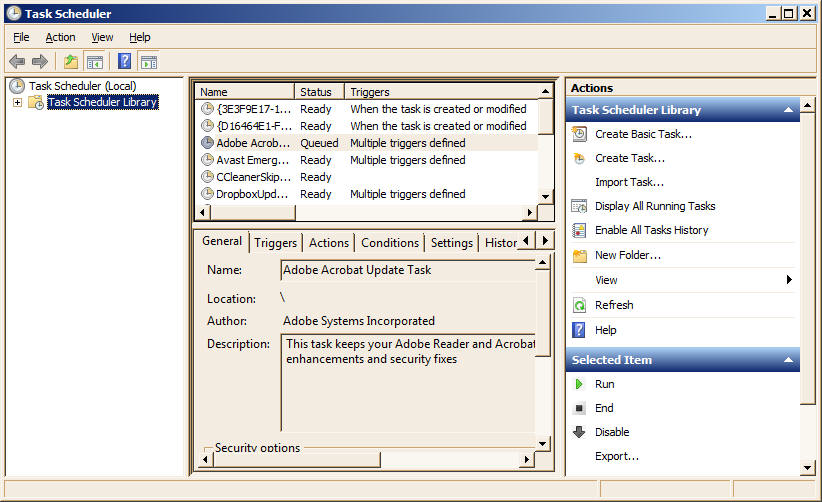Expand the Task Scheduler Library tree node

coord(17,102)
